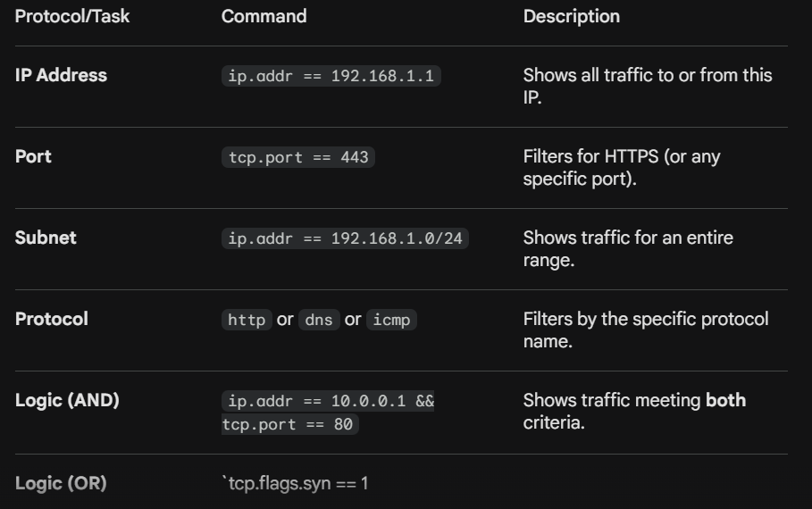
Task: Click the Command column header
Action: click(264, 17)
